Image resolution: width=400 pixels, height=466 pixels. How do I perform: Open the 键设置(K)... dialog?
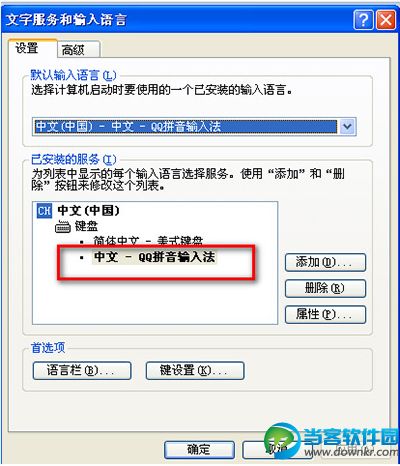(x=195, y=371)
